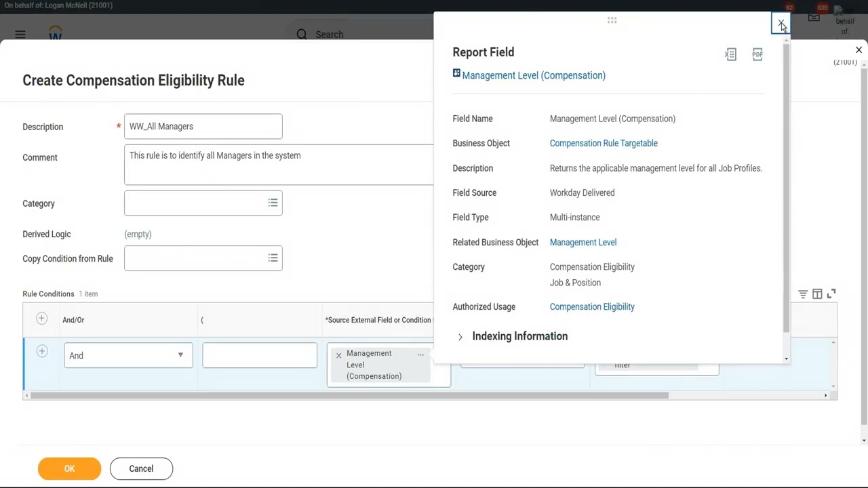868x488 pixels.
Task: Open the Compensation Rule Targetable link
Action: [604, 143]
